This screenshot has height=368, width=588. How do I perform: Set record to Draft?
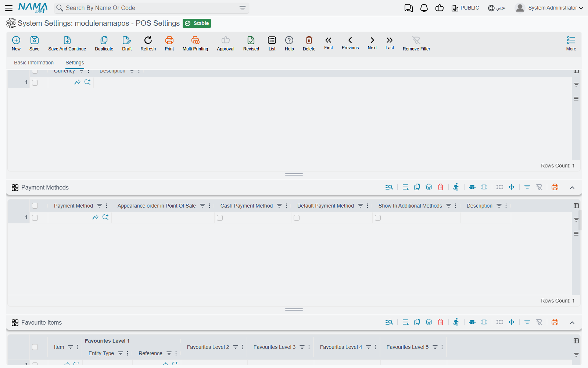pyautogui.click(x=127, y=43)
